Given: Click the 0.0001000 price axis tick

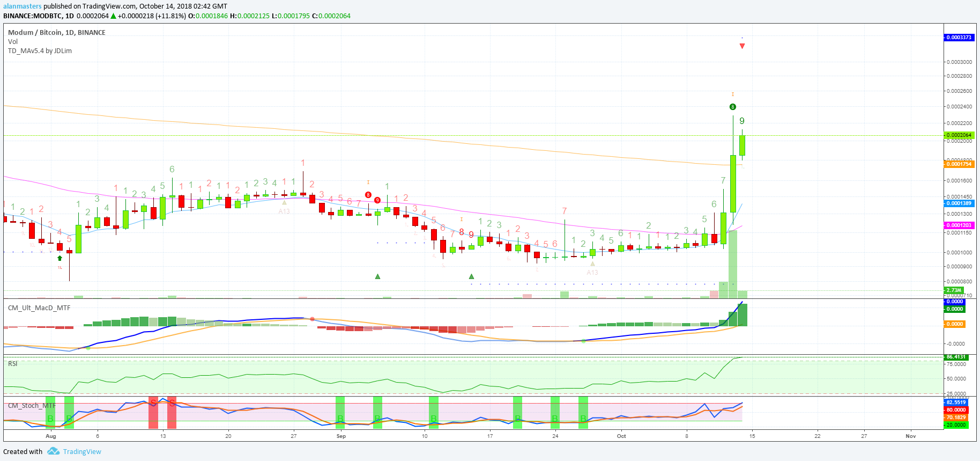Looking at the screenshot, I should pyautogui.click(x=960, y=253).
